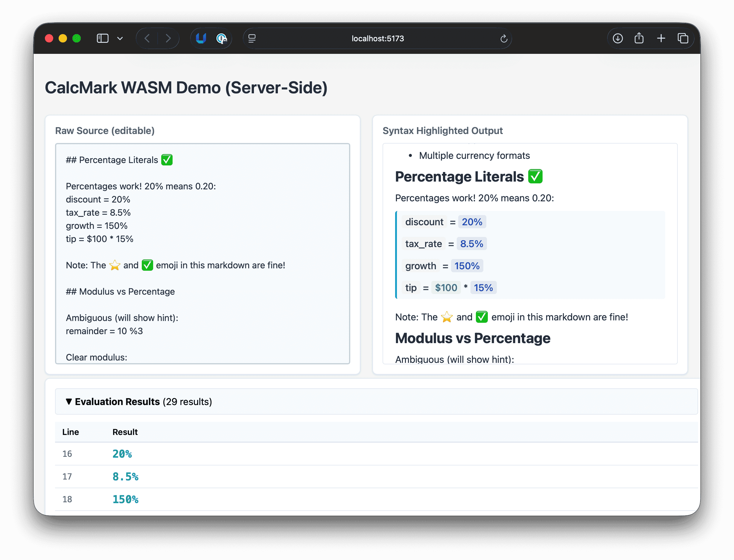Go forward to the next page

click(168, 38)
